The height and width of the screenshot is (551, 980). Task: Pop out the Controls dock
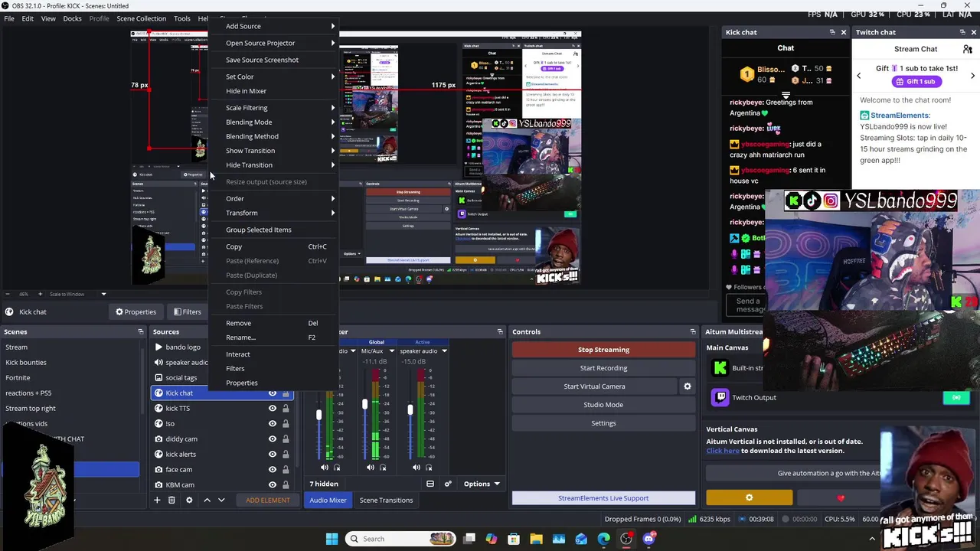[693, 332]
